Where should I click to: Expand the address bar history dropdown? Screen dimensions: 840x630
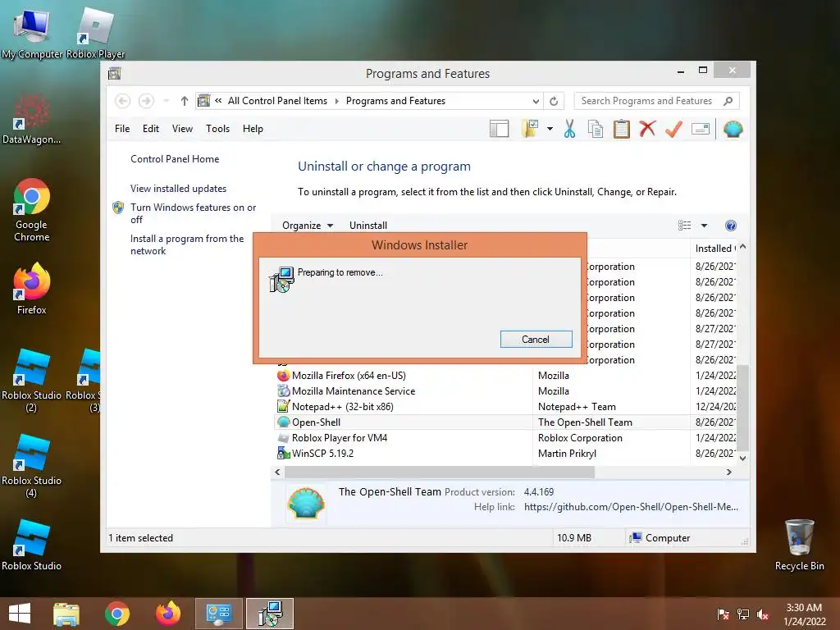pyautogui.click(x=535, y=101)
